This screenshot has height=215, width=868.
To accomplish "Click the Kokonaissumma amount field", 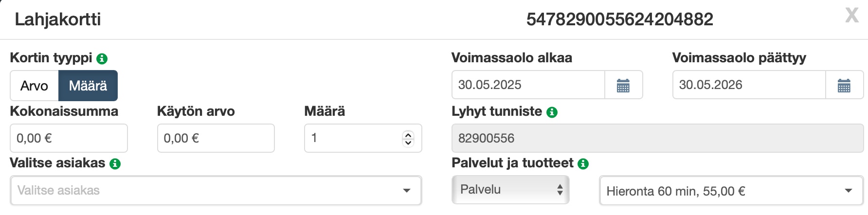I will [x=69, y=138].
